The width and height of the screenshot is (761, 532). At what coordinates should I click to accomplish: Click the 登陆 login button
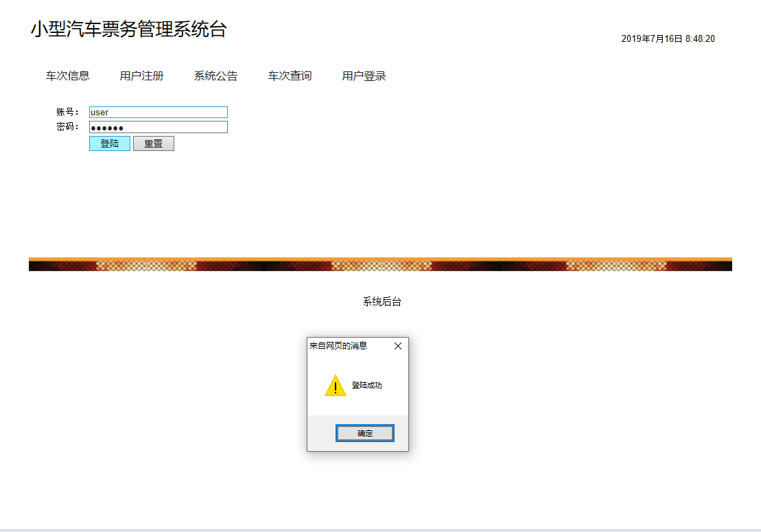(109, 143)
